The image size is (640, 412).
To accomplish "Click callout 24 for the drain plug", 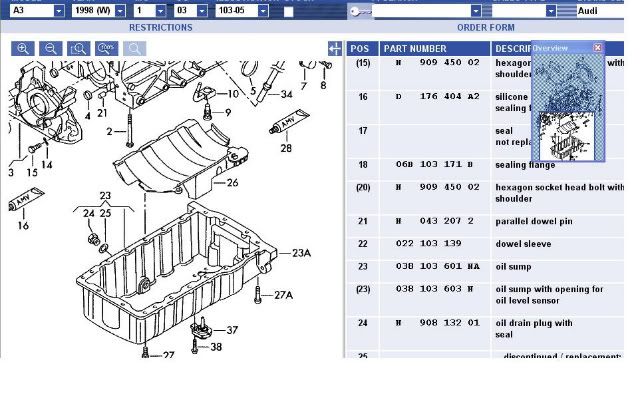I will pos(89,213).
